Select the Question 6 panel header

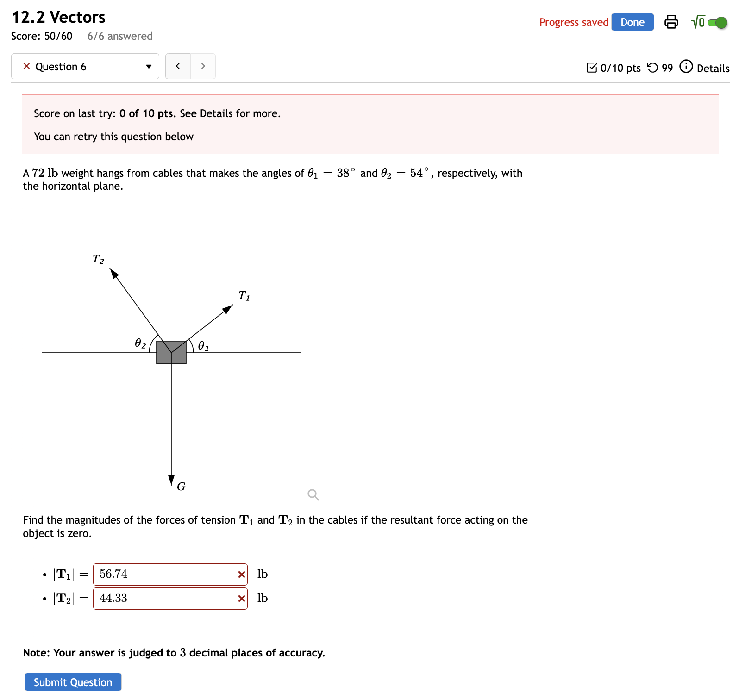pos(85,66)
